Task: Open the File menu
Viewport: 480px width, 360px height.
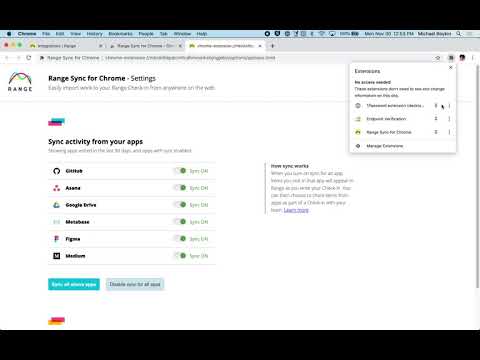Action: click(46, 34)
